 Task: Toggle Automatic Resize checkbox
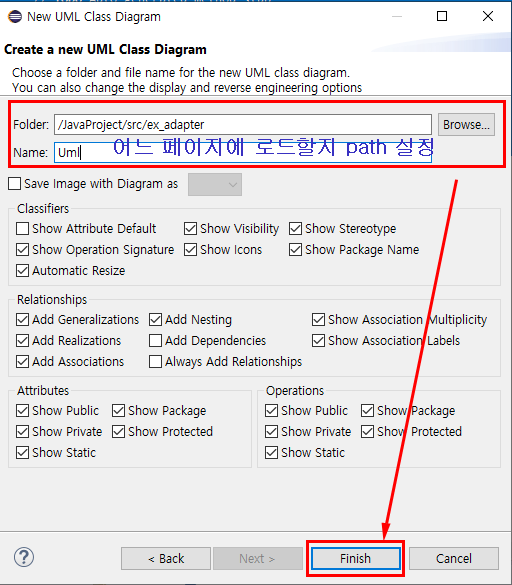pyautogui.click(x=22, y=270)
